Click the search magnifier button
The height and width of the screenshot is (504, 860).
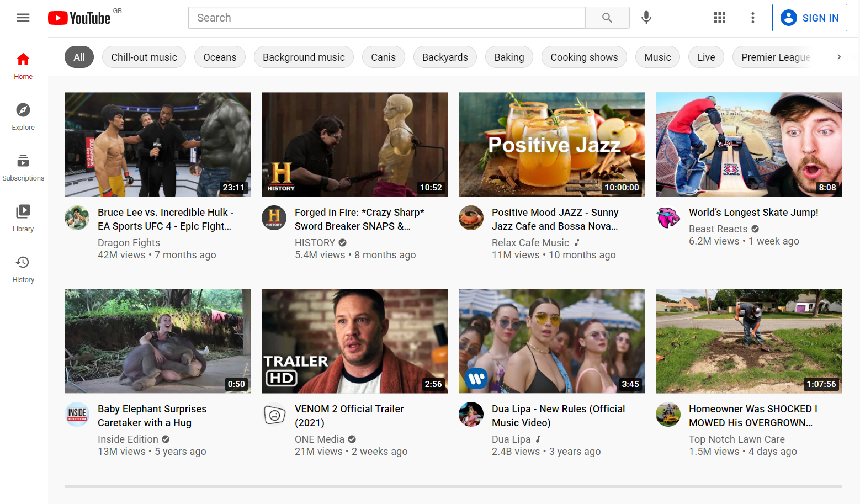click(607, 18)
